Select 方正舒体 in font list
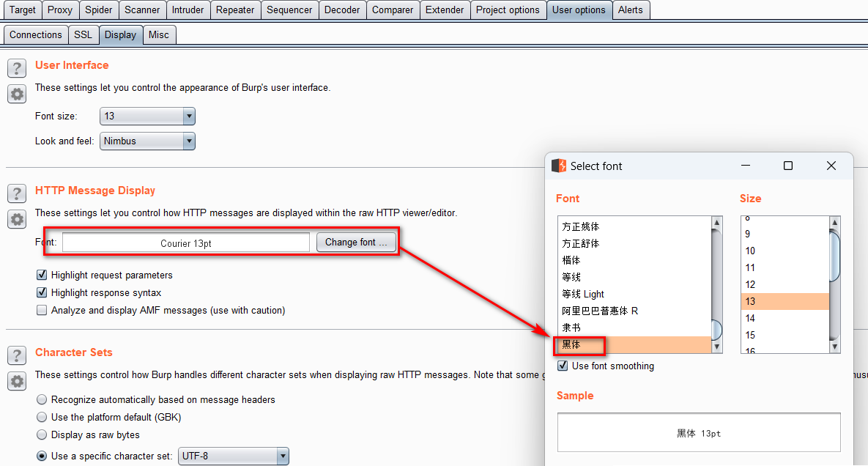Screen dimensions: 868x466 coord(634,243)
